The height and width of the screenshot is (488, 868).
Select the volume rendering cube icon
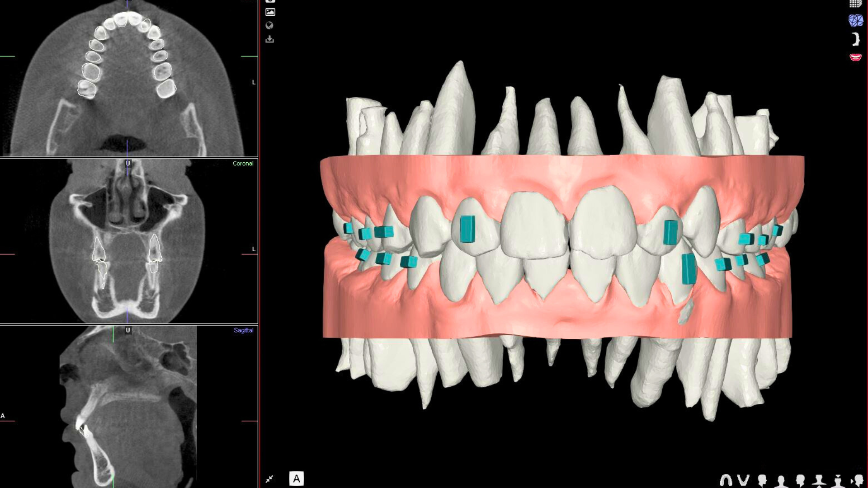(x=855, y=5)
